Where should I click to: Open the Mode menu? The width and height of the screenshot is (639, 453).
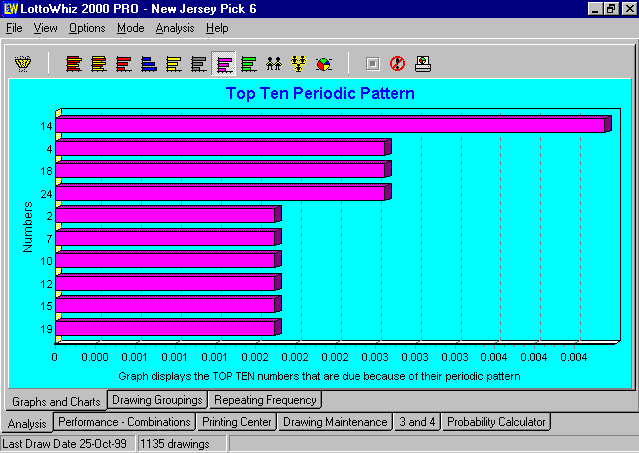pyautogui.click(x=130, y=28)
